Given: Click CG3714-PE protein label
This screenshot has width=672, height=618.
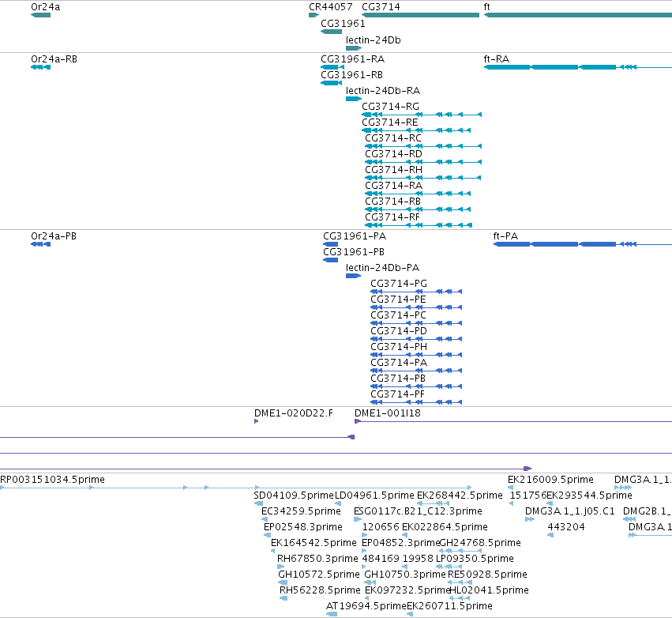Looking at the screenshot, I should [x=398, y=300].
